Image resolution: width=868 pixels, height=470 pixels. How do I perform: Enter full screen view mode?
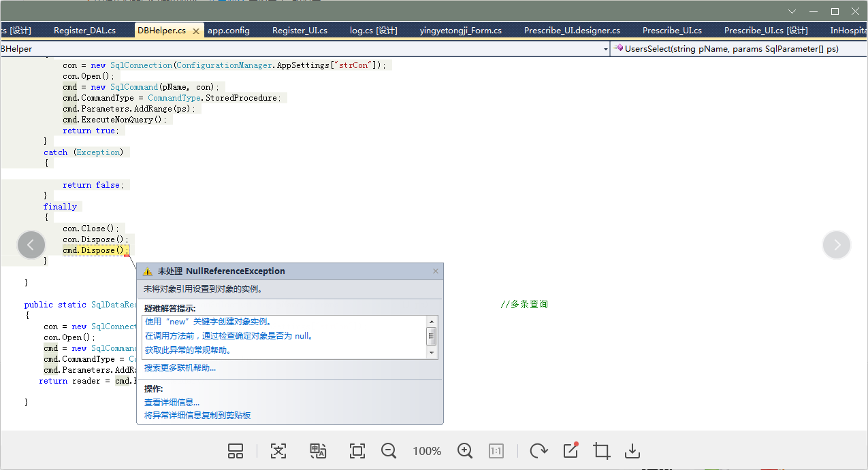pyautogui.click(x=357, y=451)
